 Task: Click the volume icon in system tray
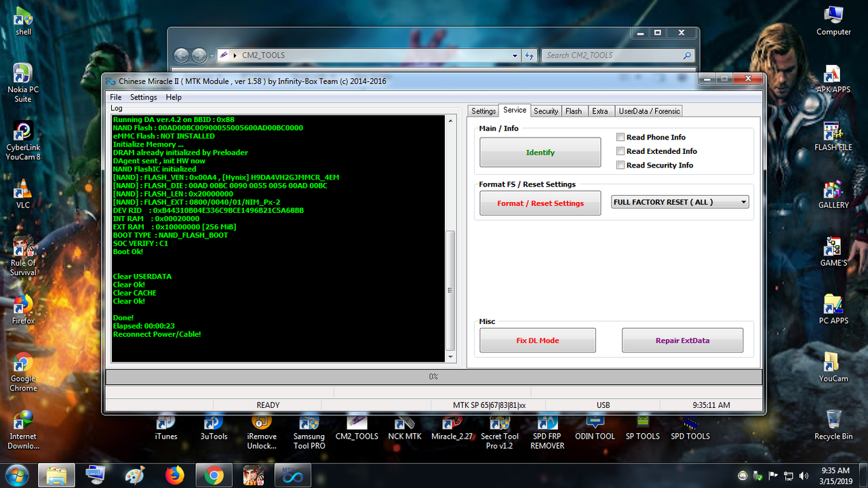pos(804,476)
